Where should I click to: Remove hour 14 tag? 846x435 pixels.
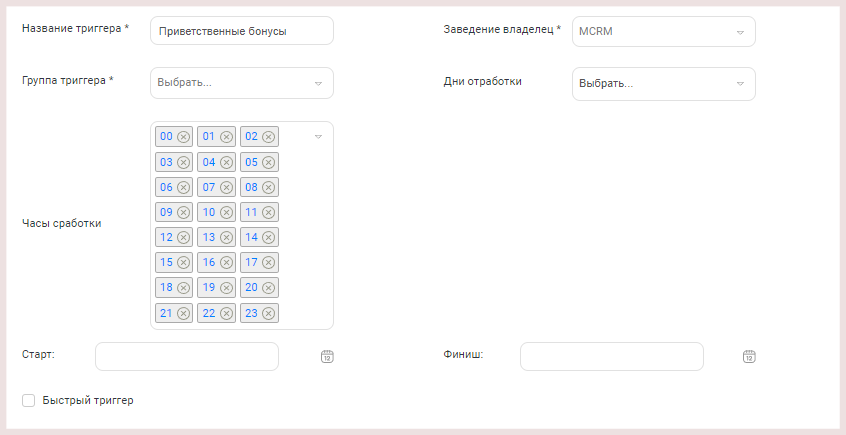(x=269, y=237)
